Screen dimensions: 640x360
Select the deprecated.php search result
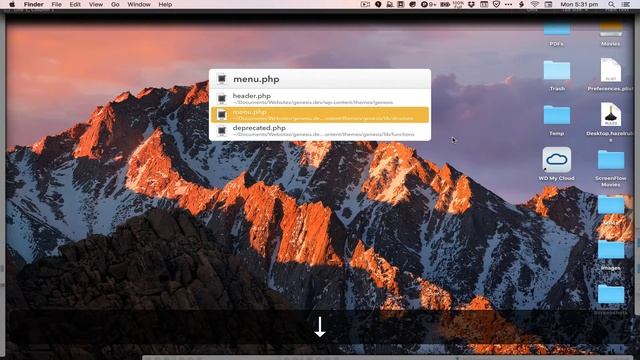pyautogui.click(x=320, y=131)
